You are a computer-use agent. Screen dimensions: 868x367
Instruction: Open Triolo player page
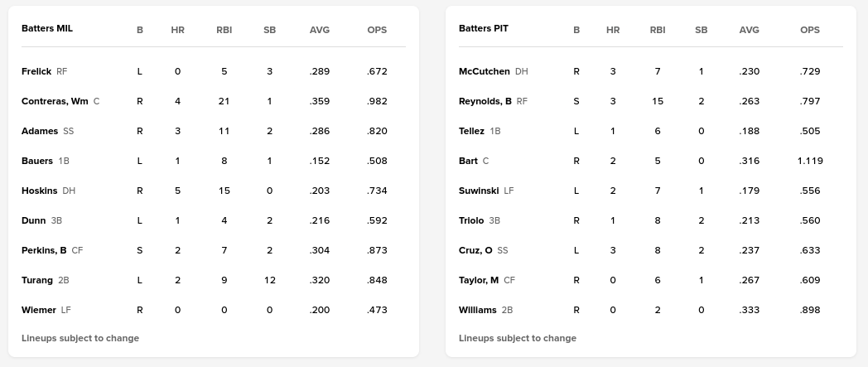click(x=473, y=220)
